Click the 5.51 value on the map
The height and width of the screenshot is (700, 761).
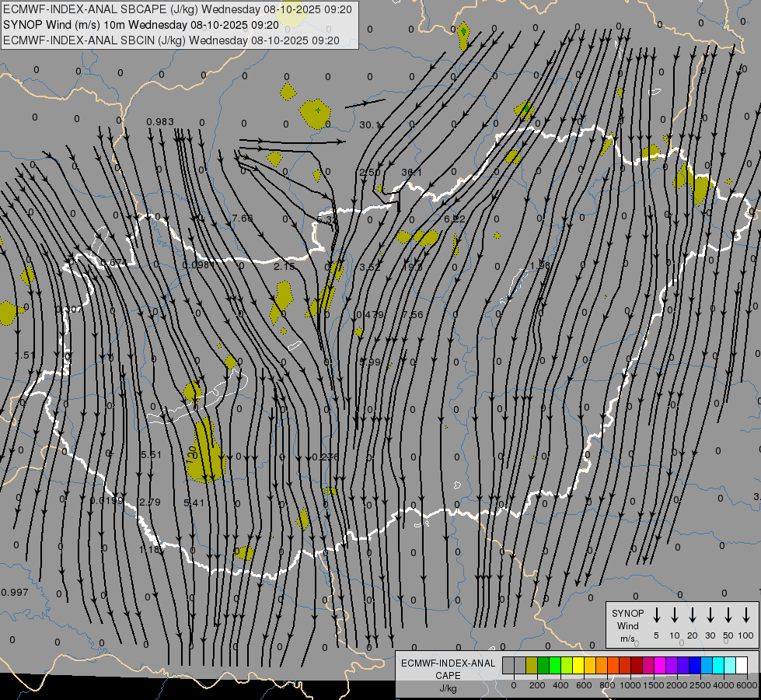[151, 455]
